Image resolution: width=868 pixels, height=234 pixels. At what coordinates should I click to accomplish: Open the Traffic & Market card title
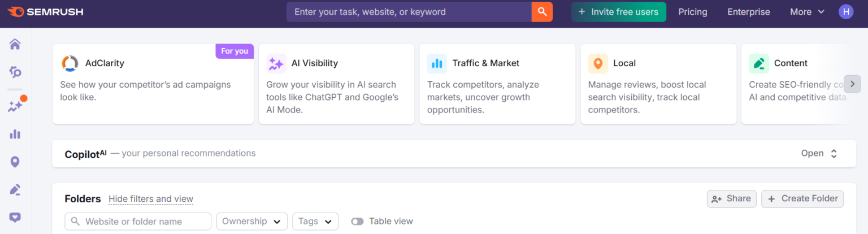486,63
